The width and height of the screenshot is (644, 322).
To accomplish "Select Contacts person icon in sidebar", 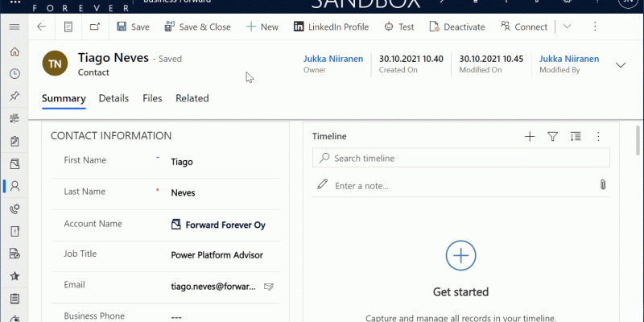I will 14,187.
